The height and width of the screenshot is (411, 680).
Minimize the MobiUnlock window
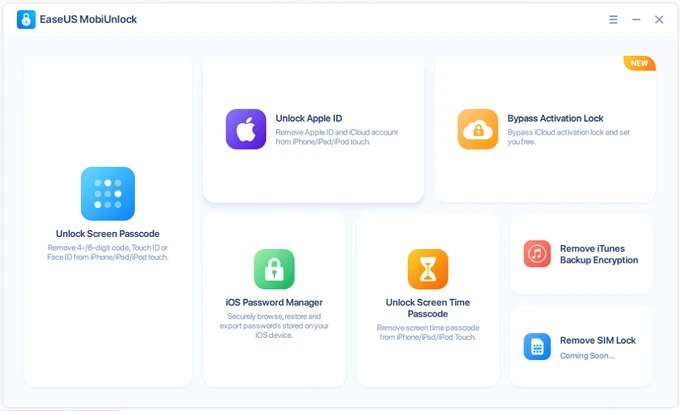(x=636, y=20)
